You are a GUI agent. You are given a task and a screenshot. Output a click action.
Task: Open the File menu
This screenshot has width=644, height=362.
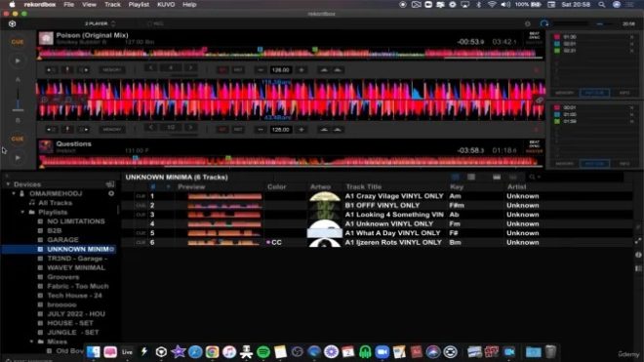click(x=69, y=5)
